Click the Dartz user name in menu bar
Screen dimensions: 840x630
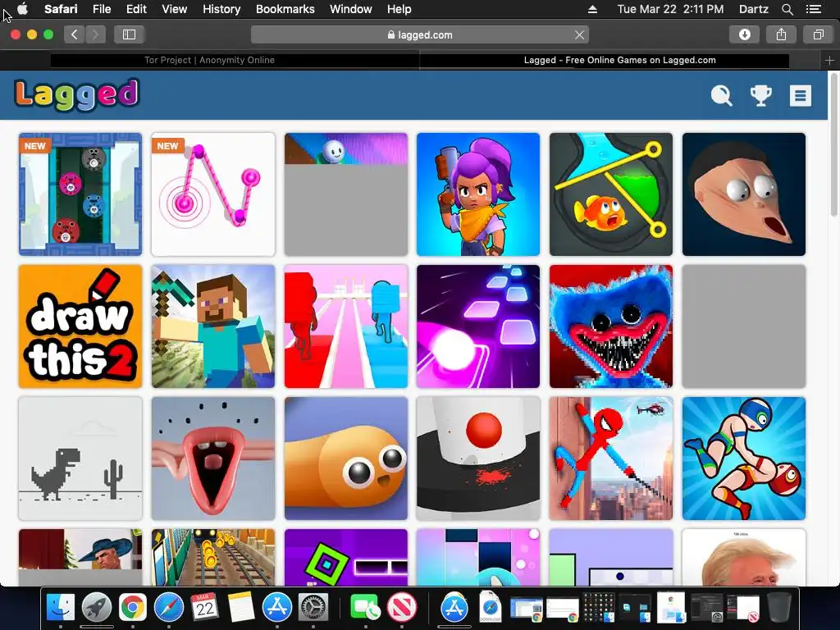click(x=753, y=9)
